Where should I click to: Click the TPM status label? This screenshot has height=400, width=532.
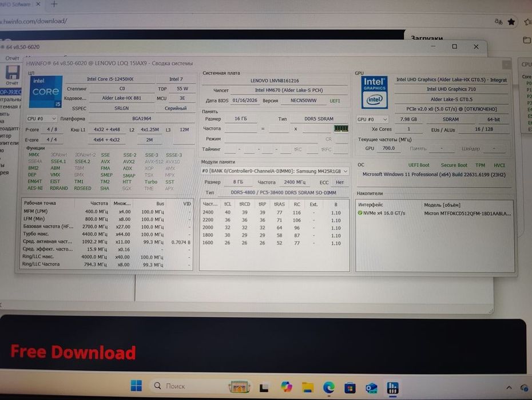point(480,165)
